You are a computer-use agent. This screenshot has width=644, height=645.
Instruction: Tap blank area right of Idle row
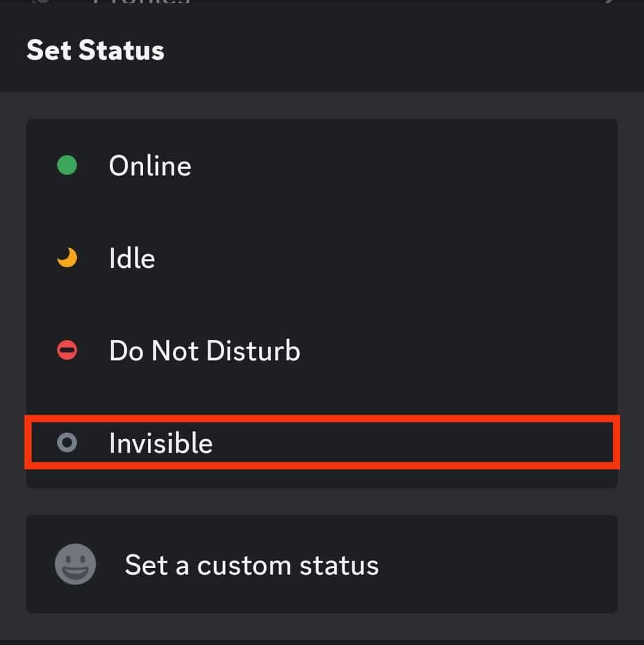417,258
